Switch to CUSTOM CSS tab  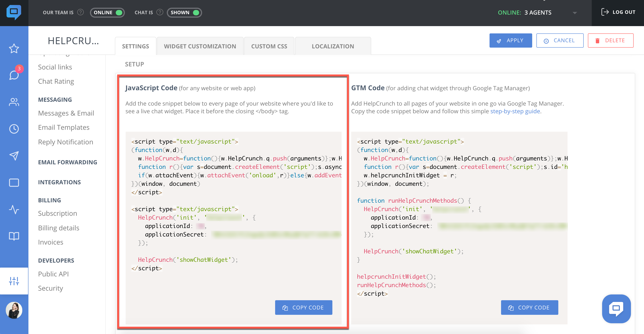[269, 46]
